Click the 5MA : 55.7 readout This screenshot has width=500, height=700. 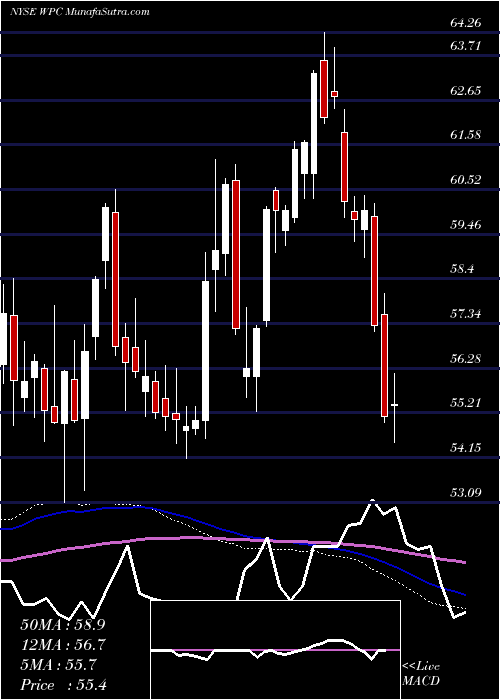point(58,665)
